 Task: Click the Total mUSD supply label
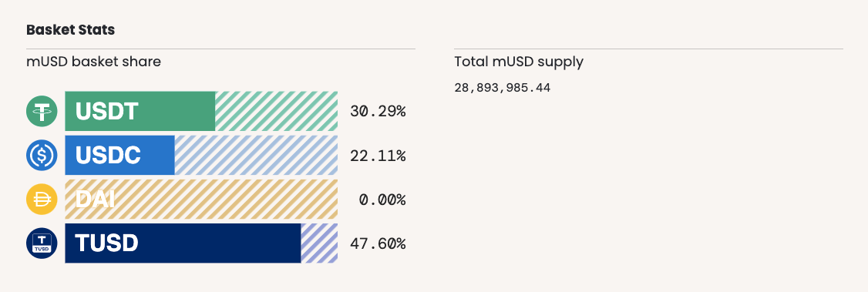[x=519, y=62]
